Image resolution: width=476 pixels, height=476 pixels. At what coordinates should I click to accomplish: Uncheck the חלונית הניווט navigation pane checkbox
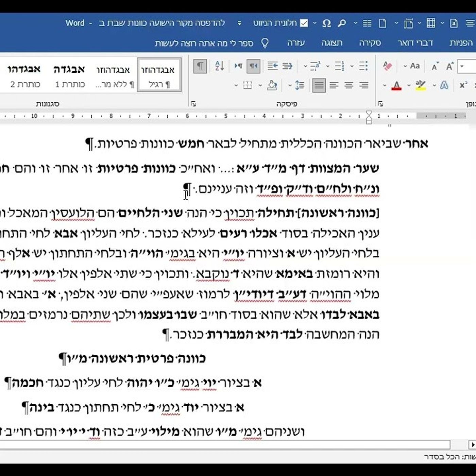[304, 23]
